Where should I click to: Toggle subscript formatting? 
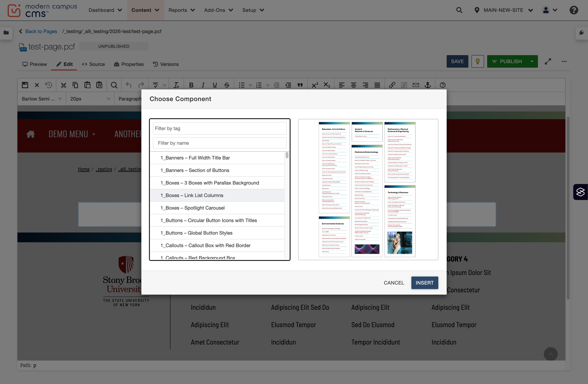(x=327, y=85)
